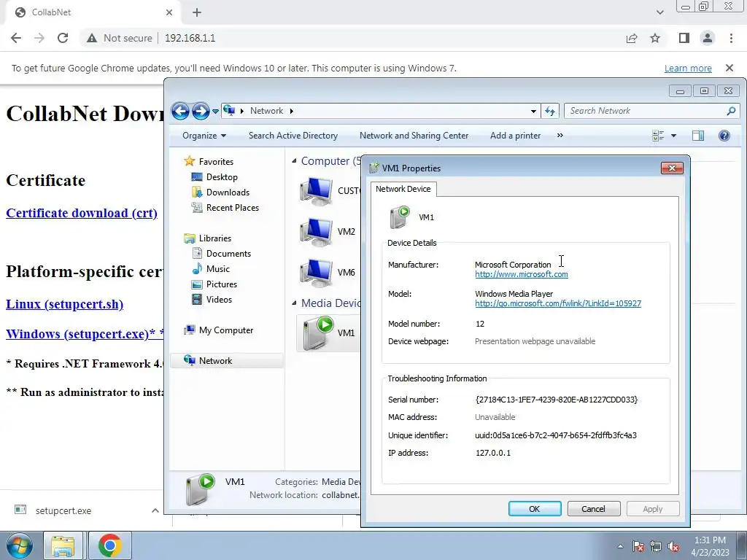Open Chrome profile avatar
Screen dimensions: 747x560
pos(708,38)
